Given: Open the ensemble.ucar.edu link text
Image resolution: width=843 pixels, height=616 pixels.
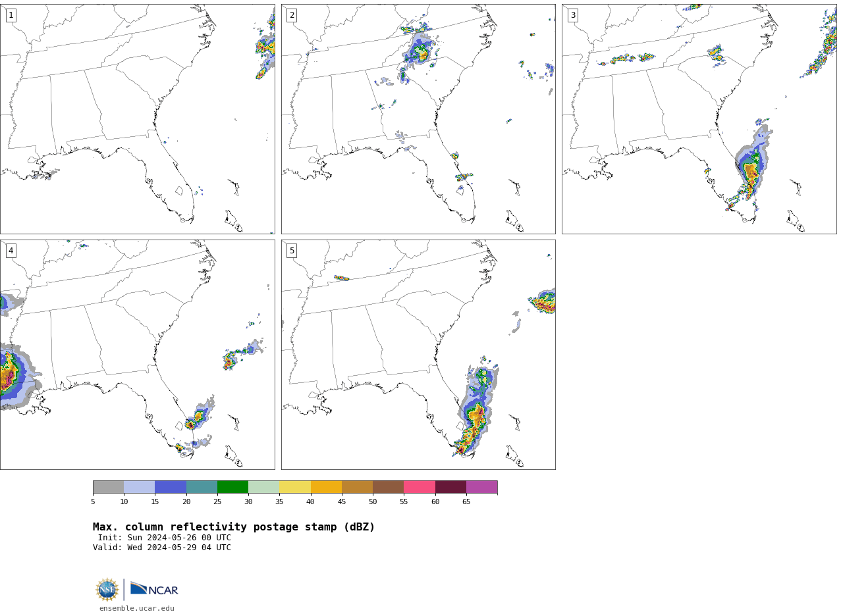Looking at the screenshot, I should click(x=137, y=609).
